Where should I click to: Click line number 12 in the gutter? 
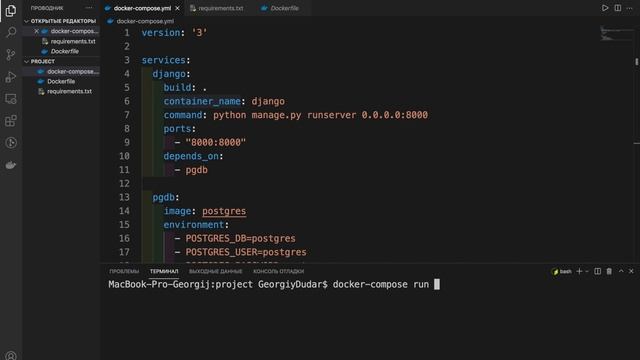click(x=124, y=183)
